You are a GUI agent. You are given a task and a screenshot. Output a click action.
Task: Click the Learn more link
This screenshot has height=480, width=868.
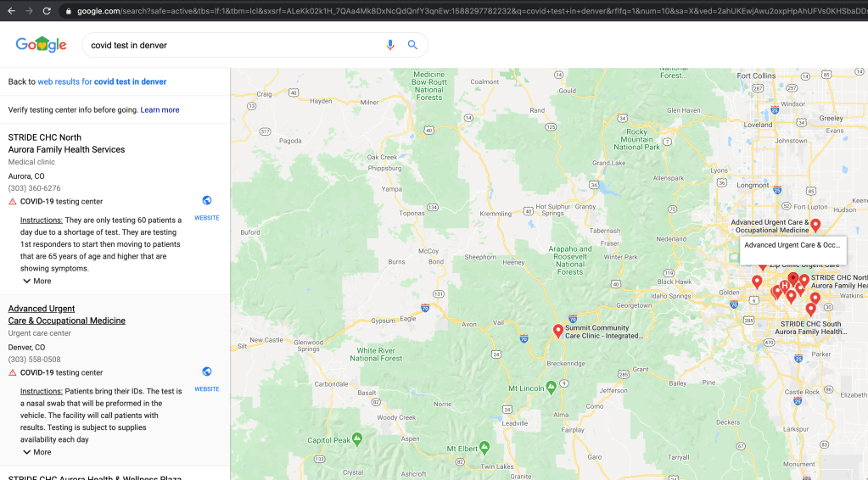[160, 109]
